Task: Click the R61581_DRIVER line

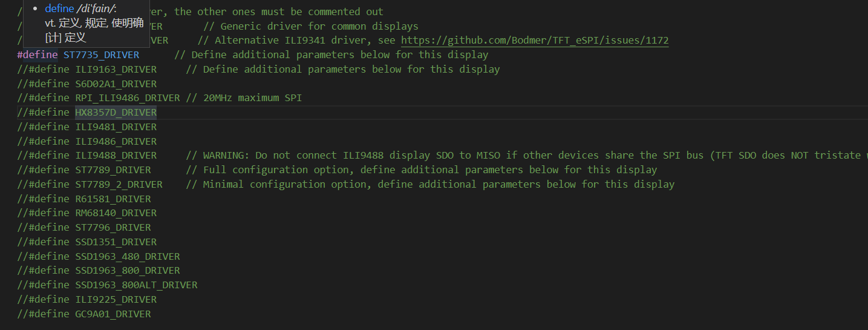Action: pyautogui.click(x=113, y=199)
